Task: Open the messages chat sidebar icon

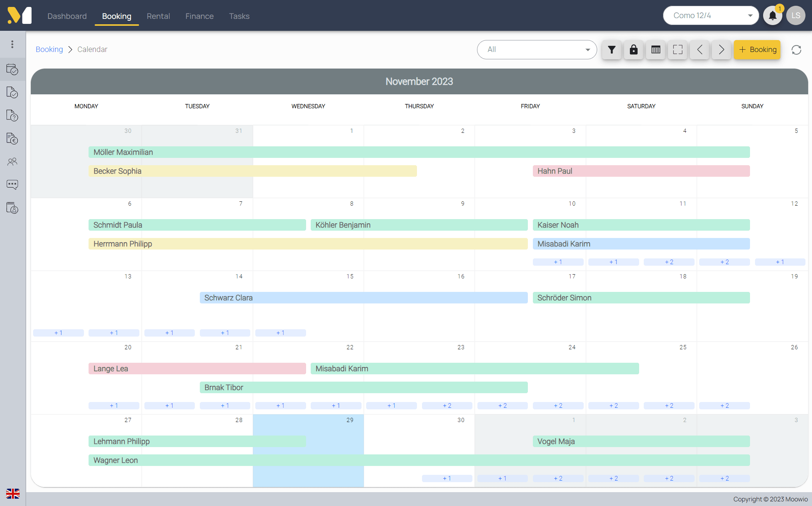Action: point(12,185)
